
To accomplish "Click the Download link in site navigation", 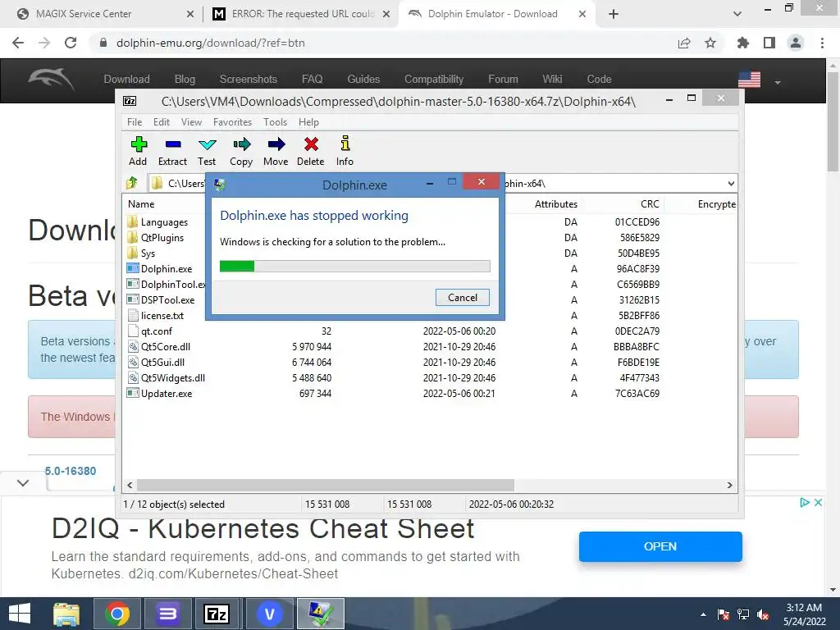I will (127, 80).
